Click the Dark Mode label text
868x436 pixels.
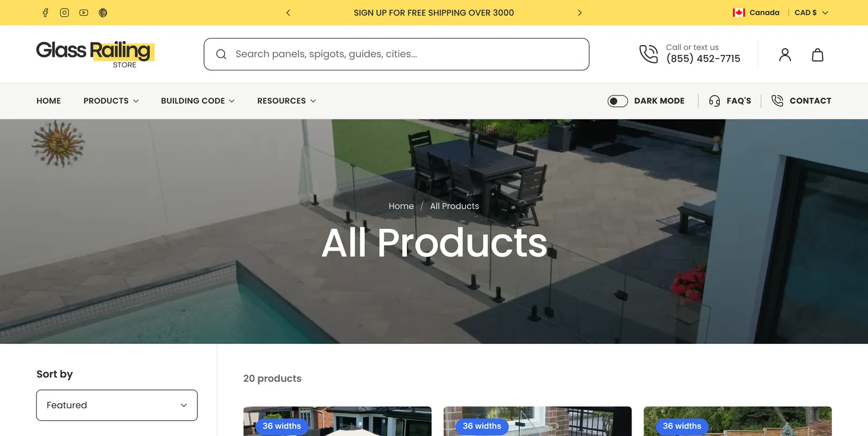click(x=659, y=101)
